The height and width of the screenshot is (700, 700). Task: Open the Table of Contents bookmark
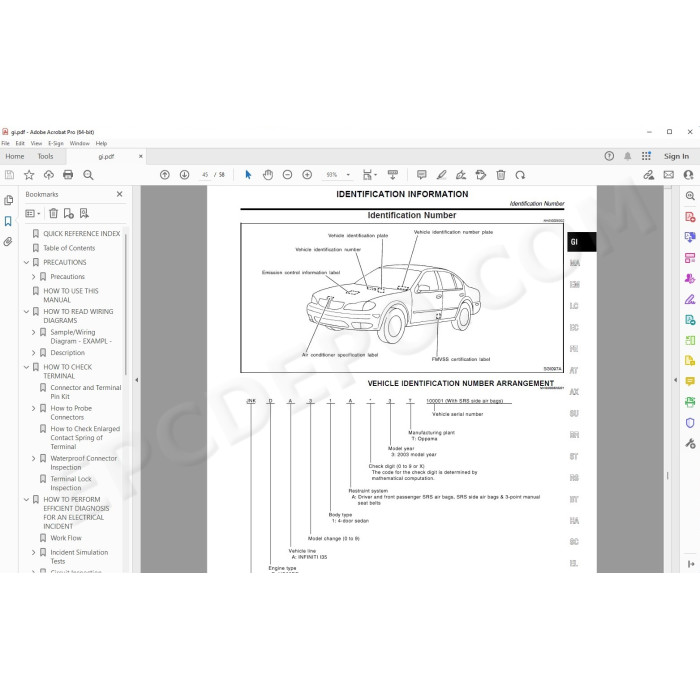coord(69,248)
